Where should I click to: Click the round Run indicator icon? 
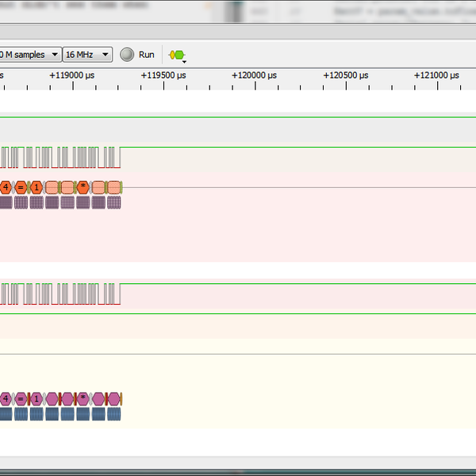coord(127,55)
